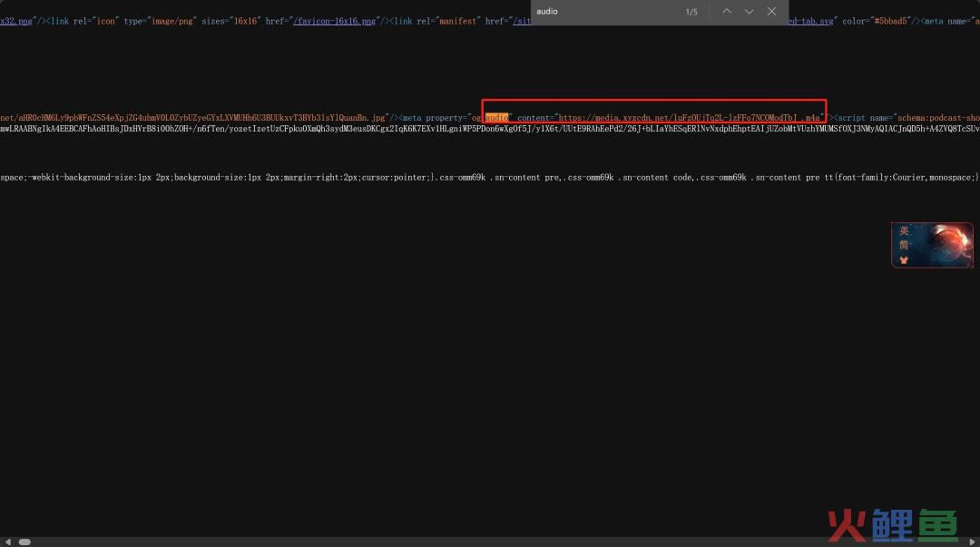The height and width of the screenshot is (547, 980).
Task: Click the 英 character on floating widget
Action: tap(904, 230)
